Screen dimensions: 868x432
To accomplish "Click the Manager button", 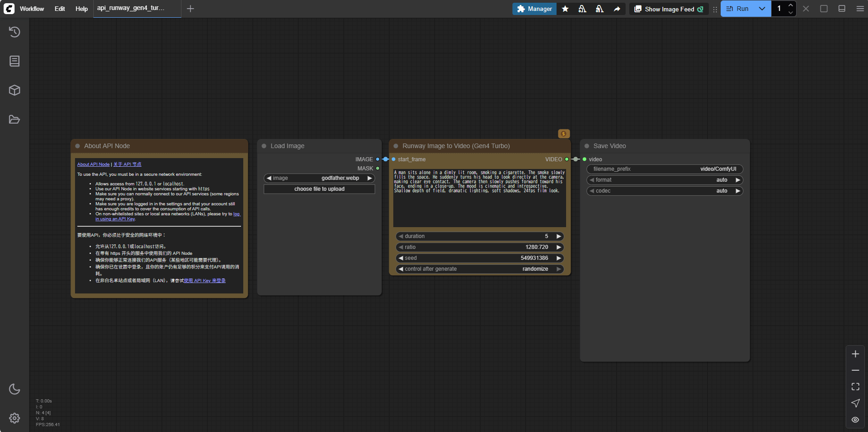I will pos(534,9).
